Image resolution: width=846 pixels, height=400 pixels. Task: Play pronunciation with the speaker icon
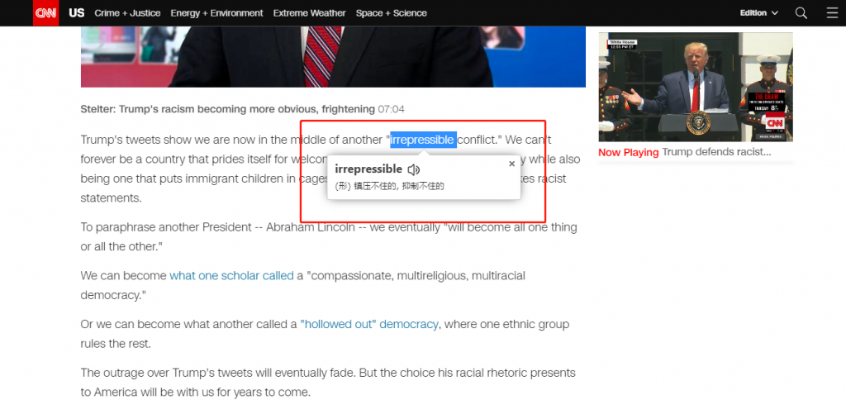point(414,170)
